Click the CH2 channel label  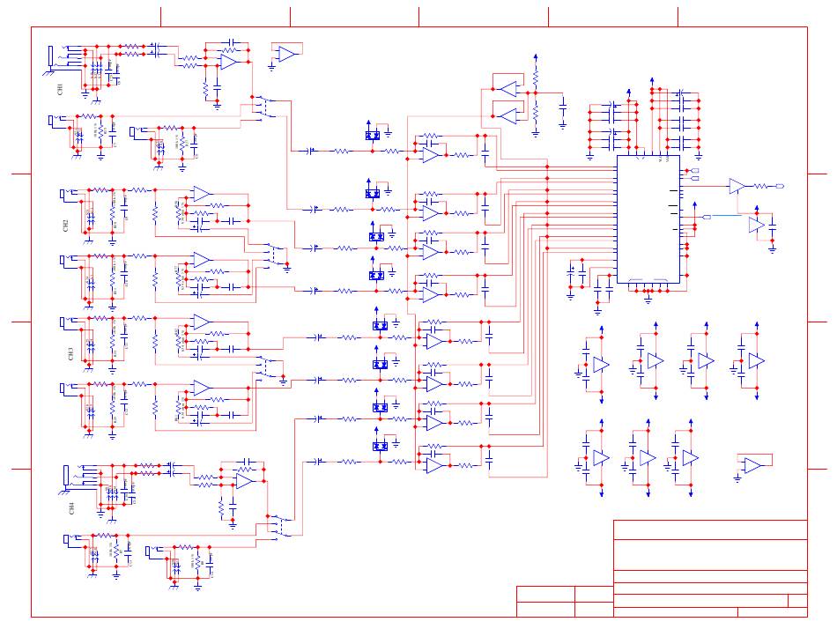coord(66,226)
